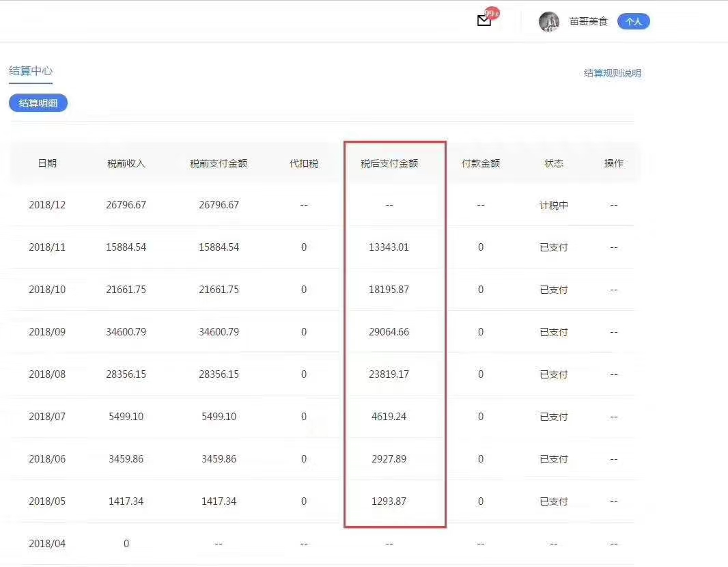This screenshot has height=567, width=728.
Task: Click the 税前收入 column header
Action: [x=126, y=164]
